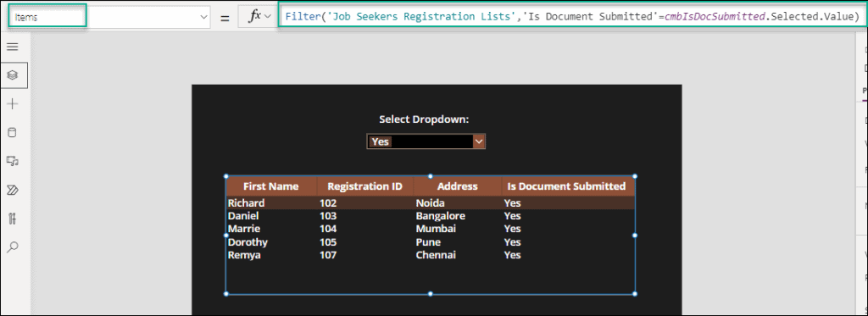
Task: Click the Chennai address cell
Action: point(436,255)
